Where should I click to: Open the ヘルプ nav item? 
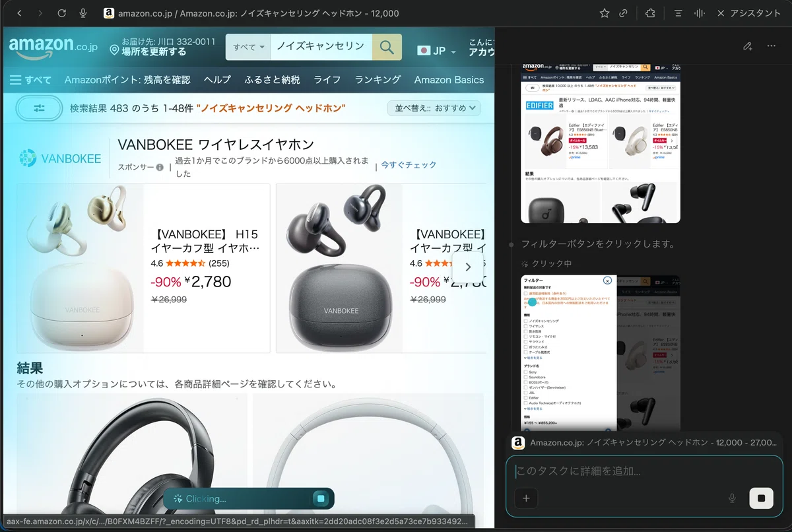(x=217, y=80)
